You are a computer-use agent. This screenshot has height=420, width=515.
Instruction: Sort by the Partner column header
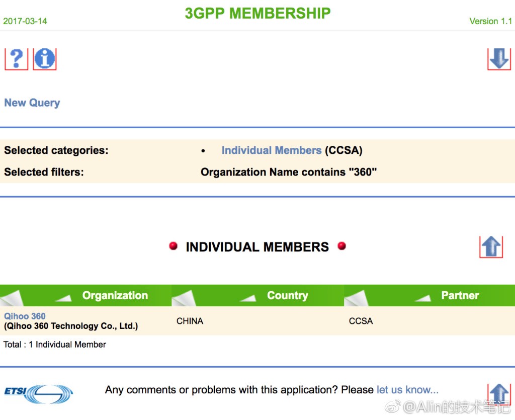coord(460,296)
